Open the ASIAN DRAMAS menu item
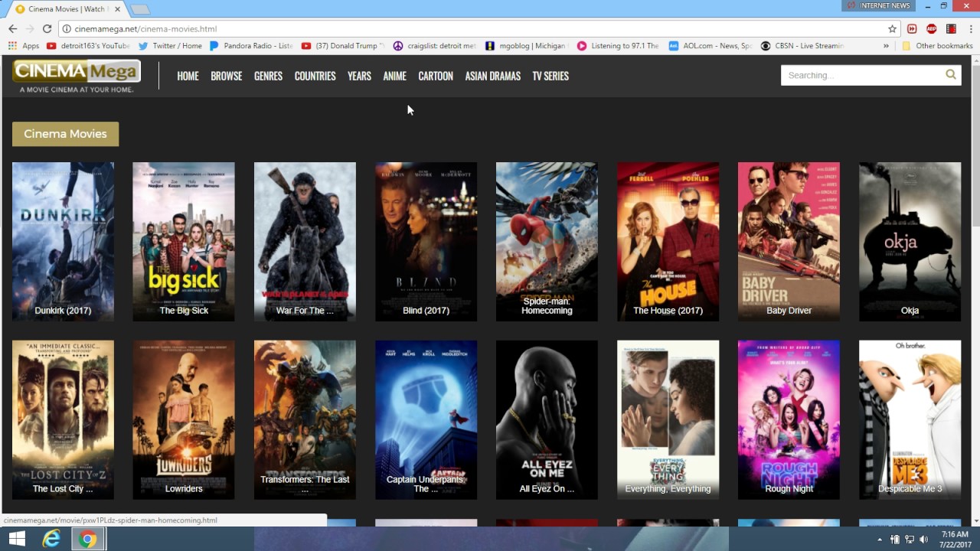Screen dimensions: 980x551 (493, 76)
